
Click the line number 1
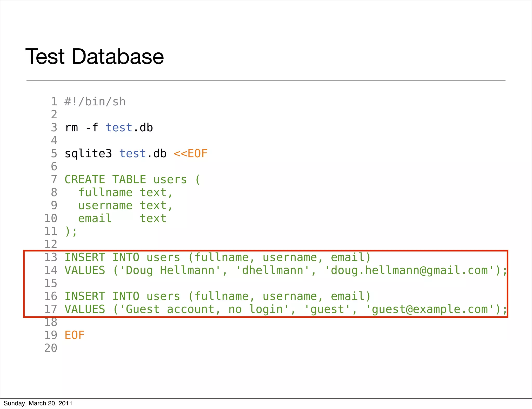[x=54, y=101]
